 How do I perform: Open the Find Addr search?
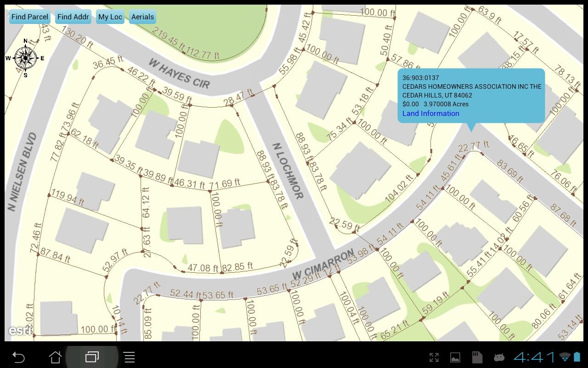(73, 17)
